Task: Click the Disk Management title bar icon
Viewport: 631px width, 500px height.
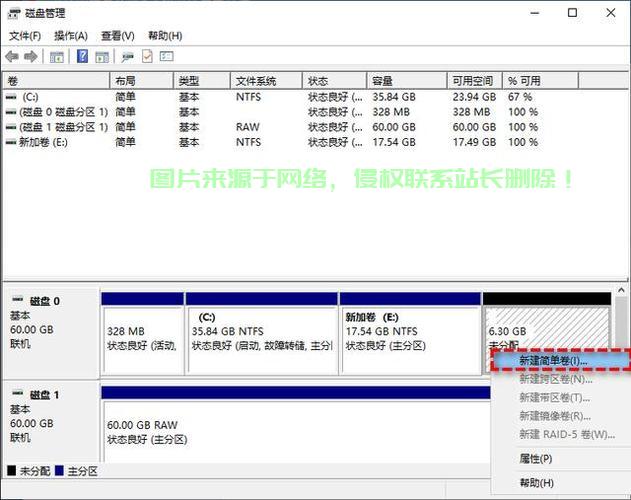Action: 14,13
